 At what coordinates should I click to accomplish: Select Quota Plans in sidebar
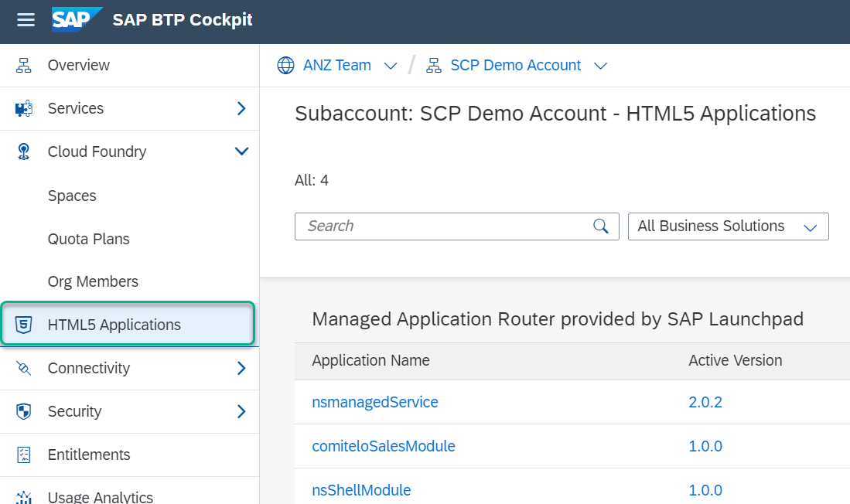coord(88,239)
